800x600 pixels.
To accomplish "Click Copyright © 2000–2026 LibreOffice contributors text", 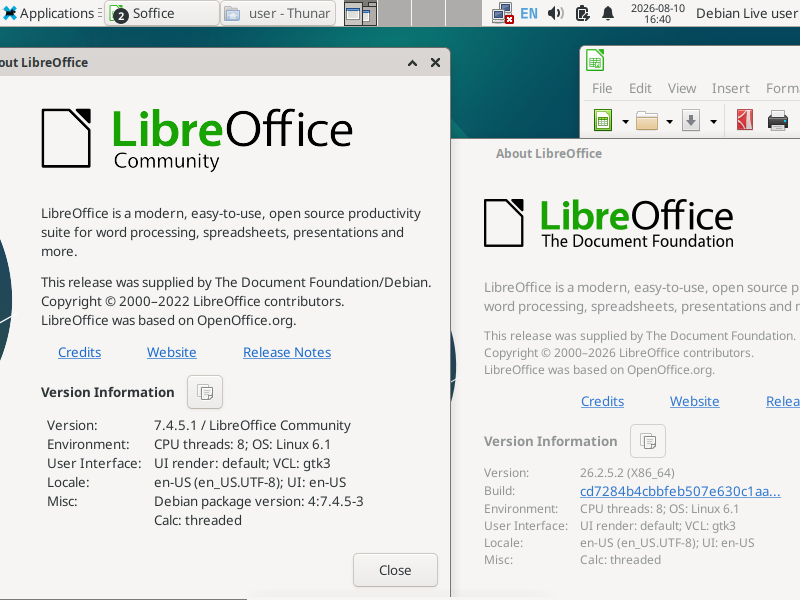I will (x=618, y=353).
